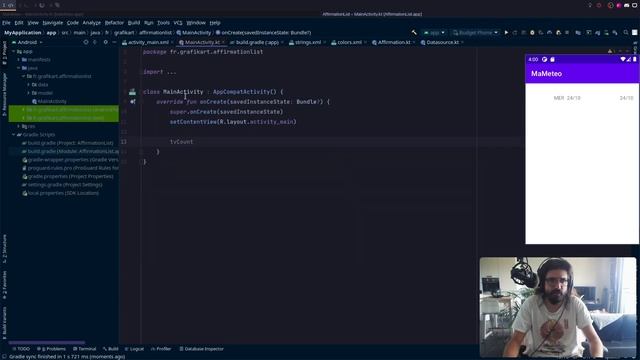Click the horizontal scrollbar under Project panel
Viewport: 640px width, 360px height.
(47, 342)
